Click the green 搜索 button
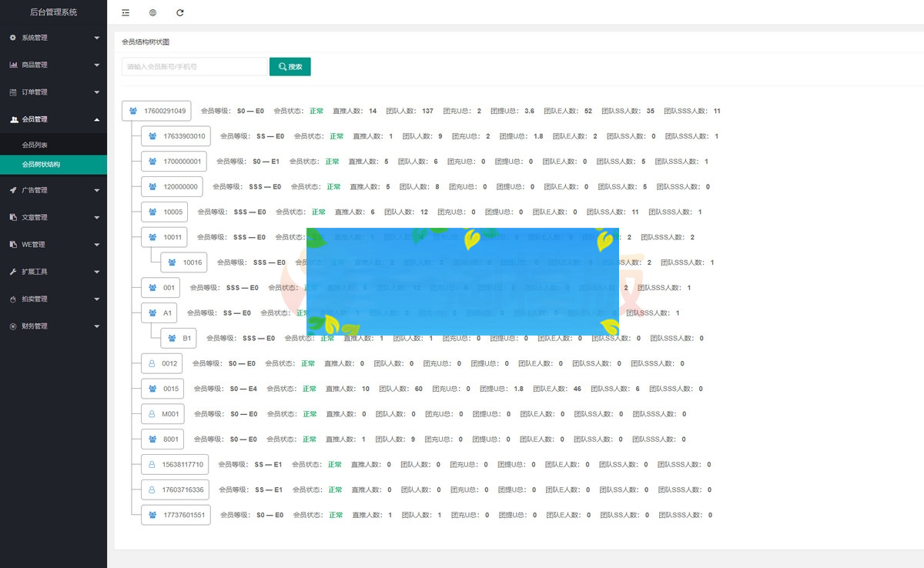Image resolution: width=924 pixels, height=568 pixels. click(290, 67)
